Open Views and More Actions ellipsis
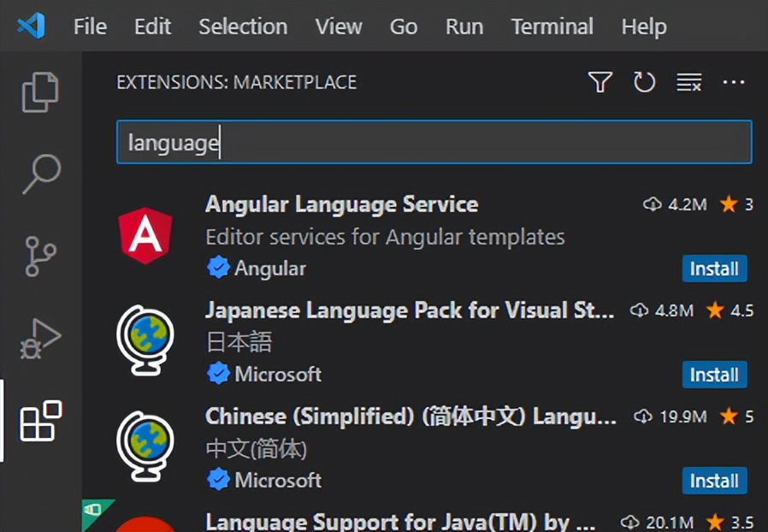Image resolution: width=768 pixels, height=532 pixels. [x=734, y=82]
